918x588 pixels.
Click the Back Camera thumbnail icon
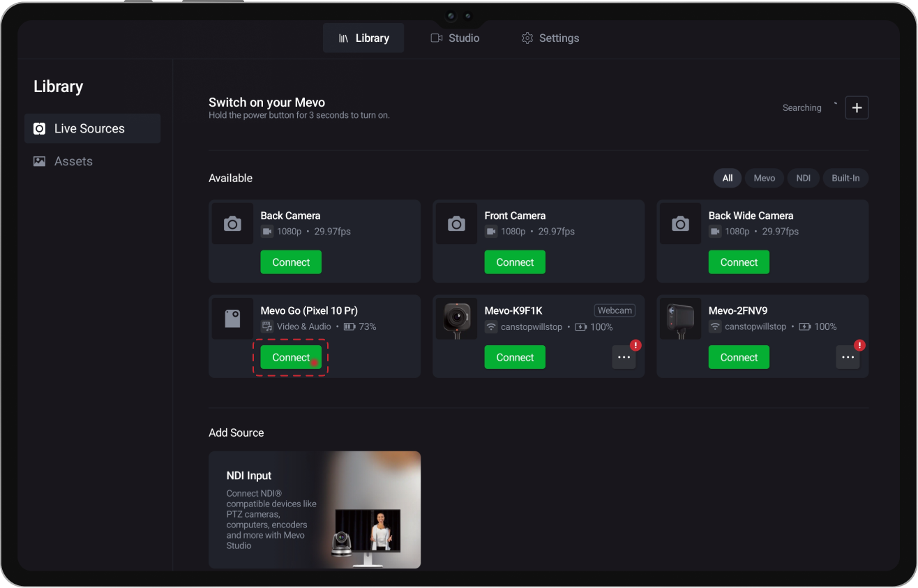pos(232,224)
